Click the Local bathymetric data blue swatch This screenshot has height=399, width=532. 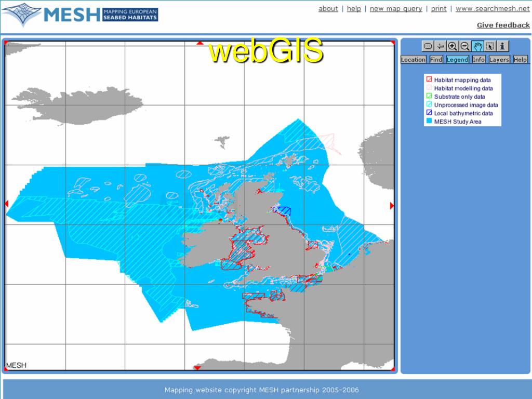(429, 112)
